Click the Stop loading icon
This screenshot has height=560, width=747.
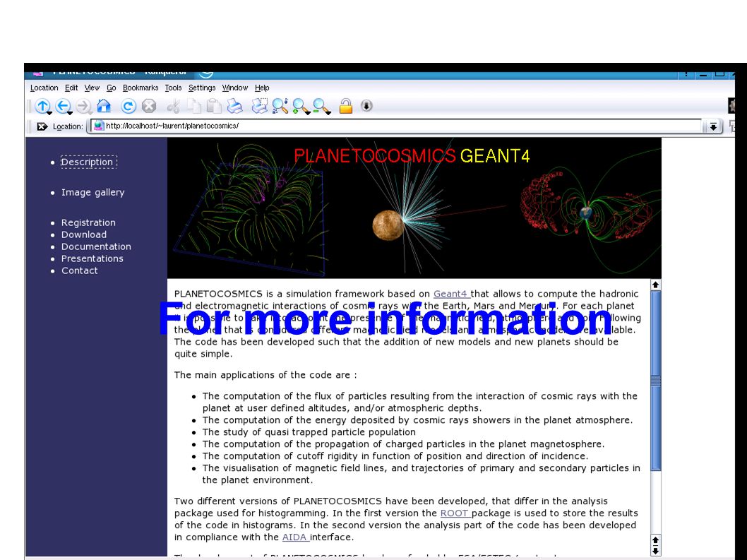pyautogui.click(x=149, y=106)
